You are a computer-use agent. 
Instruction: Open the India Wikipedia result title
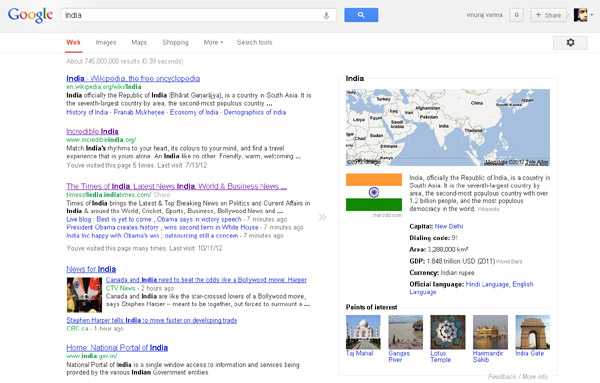pos(133,78)
